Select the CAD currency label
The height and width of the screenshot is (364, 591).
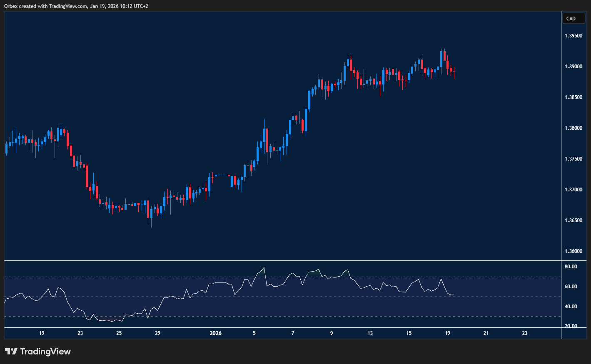point(574,18)
